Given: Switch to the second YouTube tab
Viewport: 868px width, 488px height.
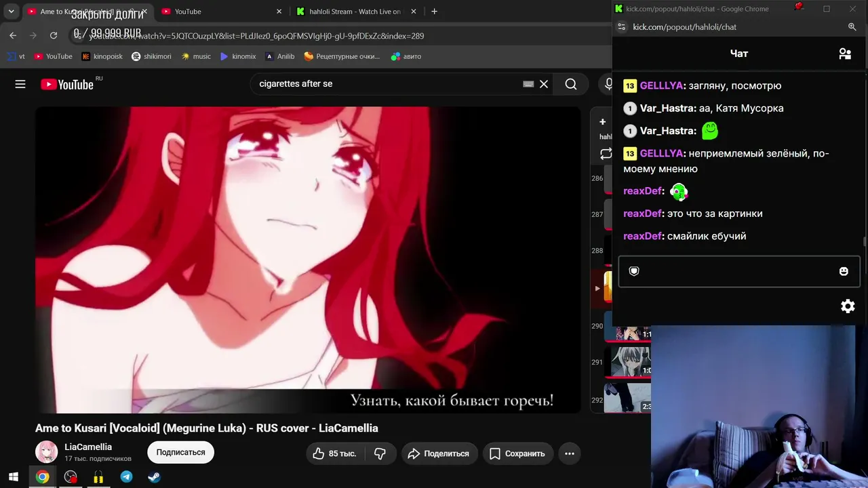Looking at the screenshot, I should [222, 12].
